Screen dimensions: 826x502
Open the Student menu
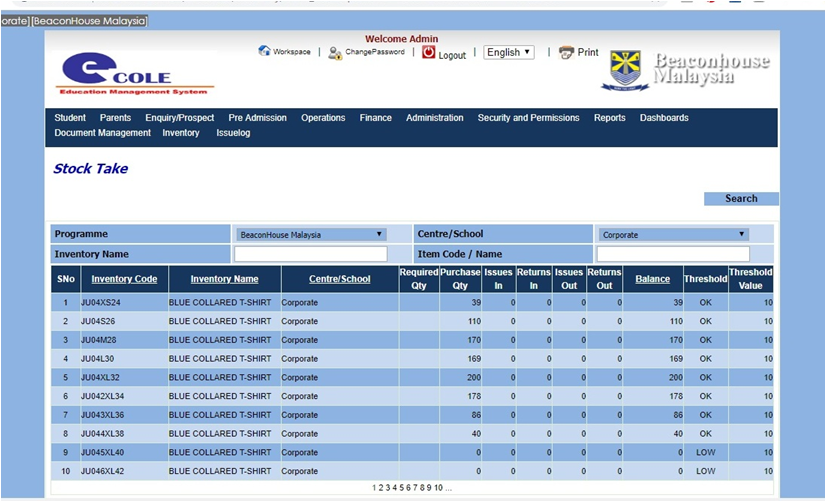70,117
